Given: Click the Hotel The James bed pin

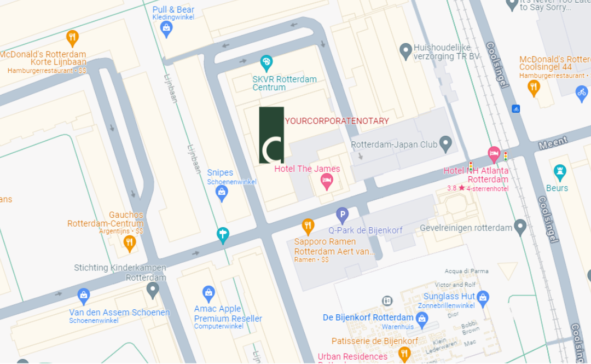Looking at the screenshot, I should pos(326,182).
